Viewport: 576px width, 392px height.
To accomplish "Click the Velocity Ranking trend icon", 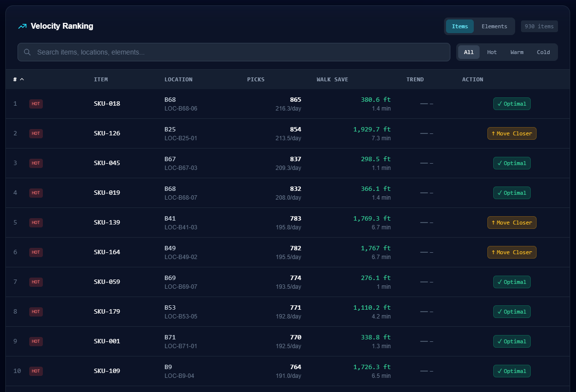I will [22, 26].
